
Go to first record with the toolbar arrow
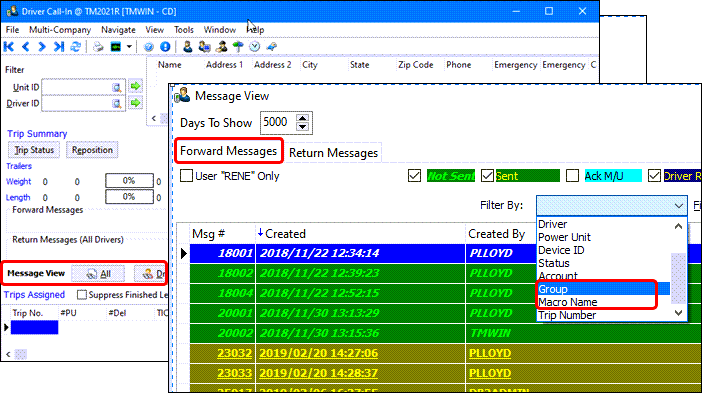point(9,47)
